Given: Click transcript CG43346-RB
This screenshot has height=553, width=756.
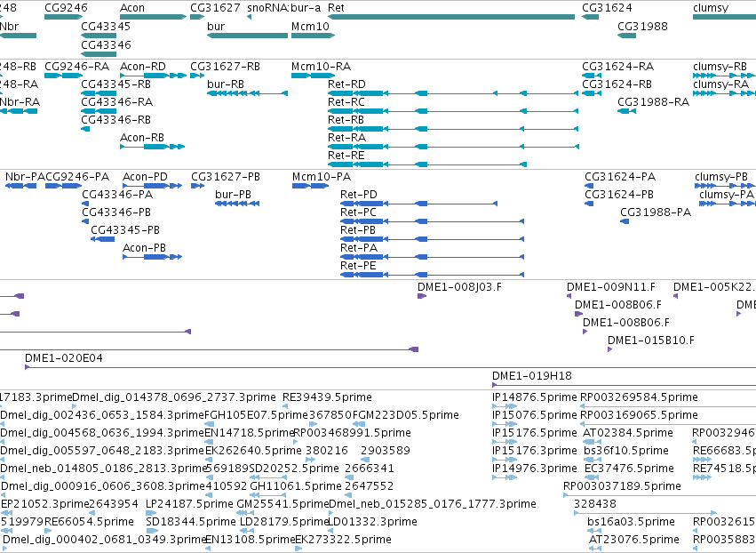Looking at the screenshot, I should pyautogui.click(x=115, y=120).
